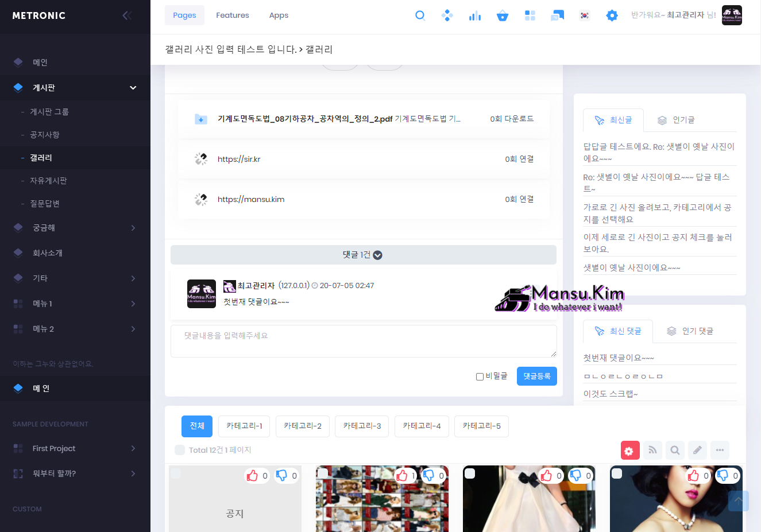Click the link icon beside https://mansu.kim
The image size is (761, 532).
(x=200, y=199)
